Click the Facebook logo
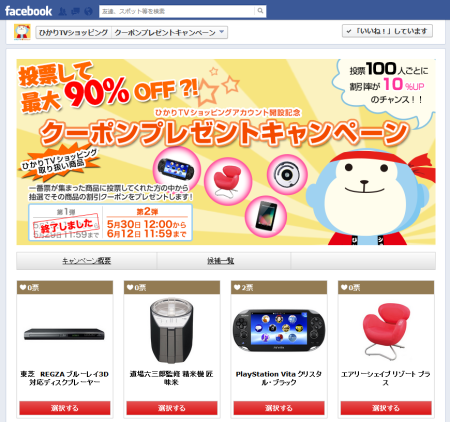 tap(28, 11)
